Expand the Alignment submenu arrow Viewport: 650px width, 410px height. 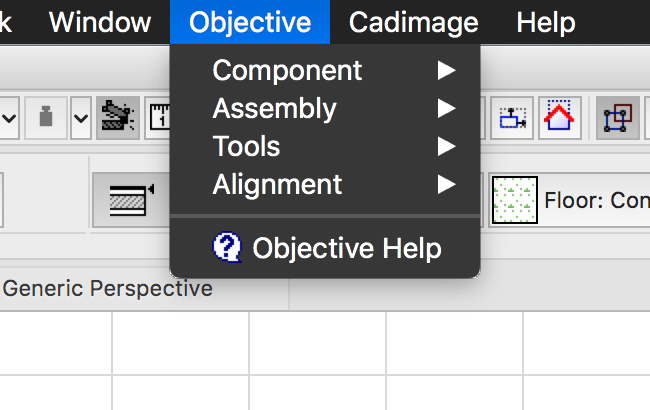click(x=446, y=184)
